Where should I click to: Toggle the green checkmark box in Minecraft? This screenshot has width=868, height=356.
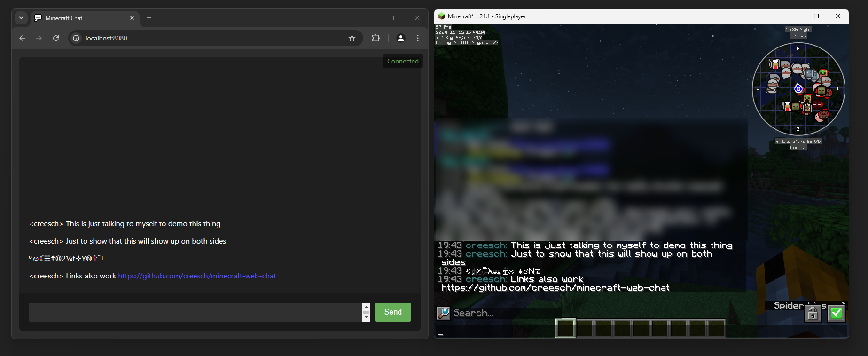click(836, 313)
